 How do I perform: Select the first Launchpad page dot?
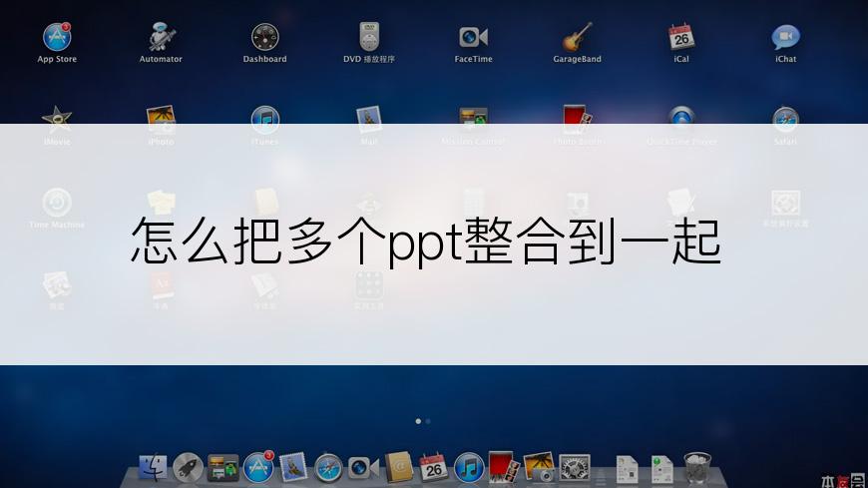(x=418, y=421)
